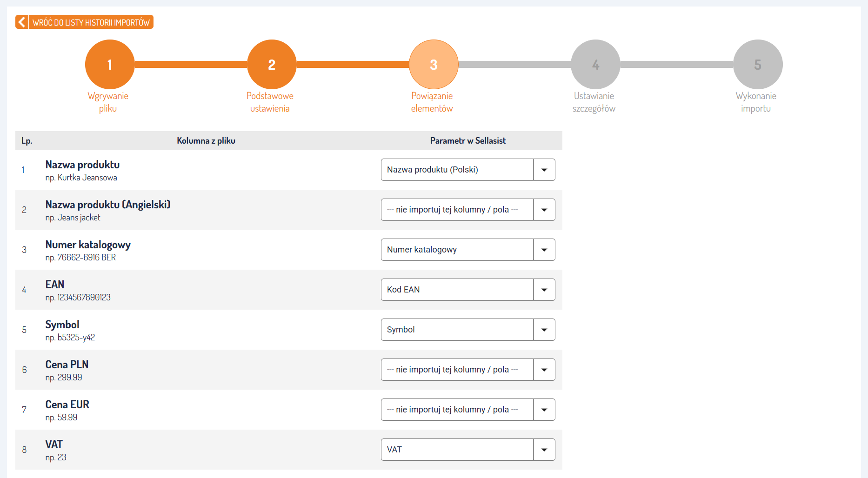Viewport: 868px width, 478px height.
Task: Click the EAN row label
Action: tap(55, 285)
